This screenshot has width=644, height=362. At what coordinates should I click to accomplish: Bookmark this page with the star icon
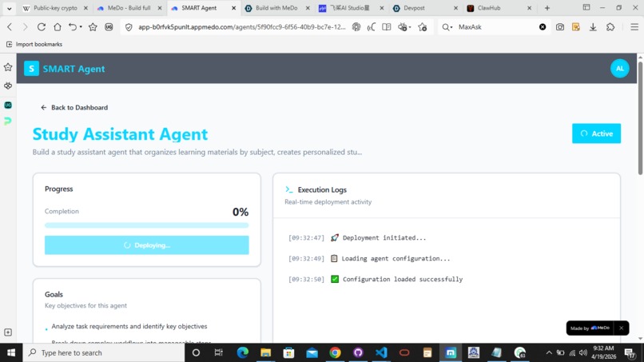pyautogui.click(x=93, y=27)
